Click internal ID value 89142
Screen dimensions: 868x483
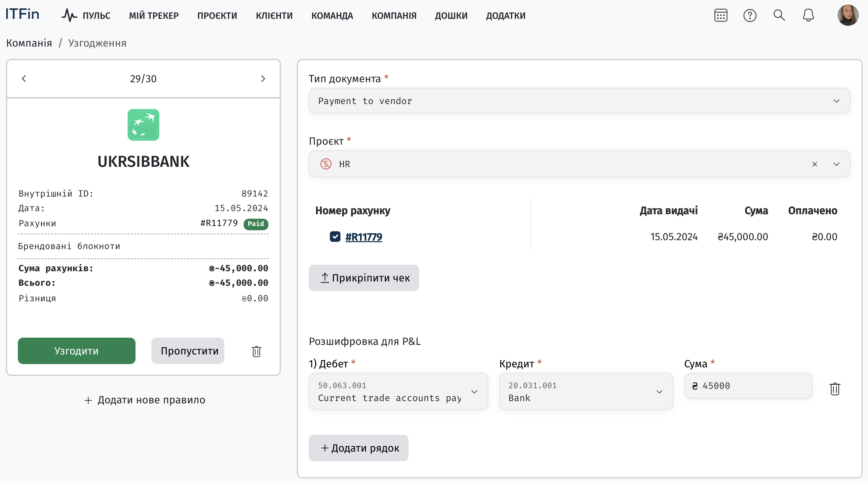255,194
